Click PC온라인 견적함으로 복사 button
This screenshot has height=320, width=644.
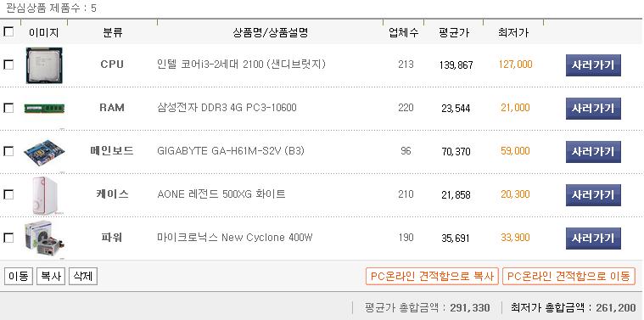point(432,276)
